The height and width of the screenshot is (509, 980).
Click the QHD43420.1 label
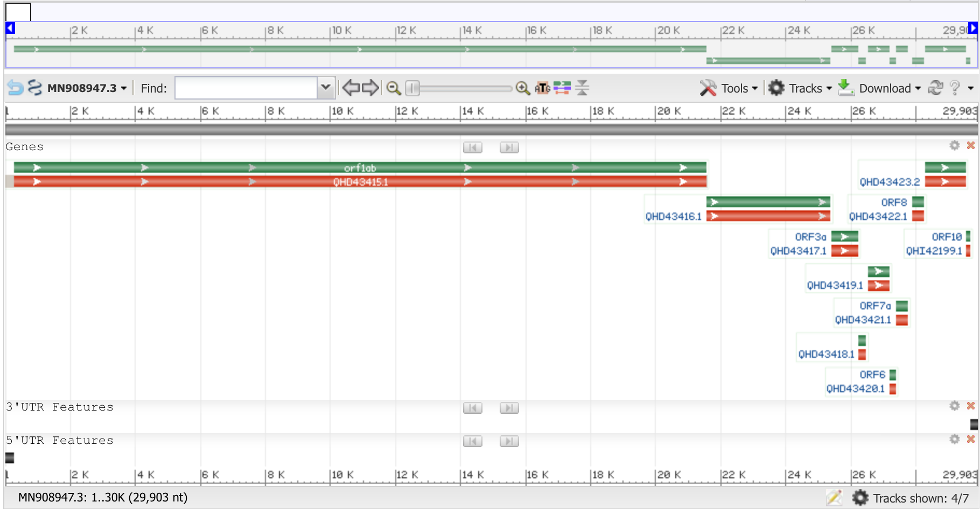point(856,388)
